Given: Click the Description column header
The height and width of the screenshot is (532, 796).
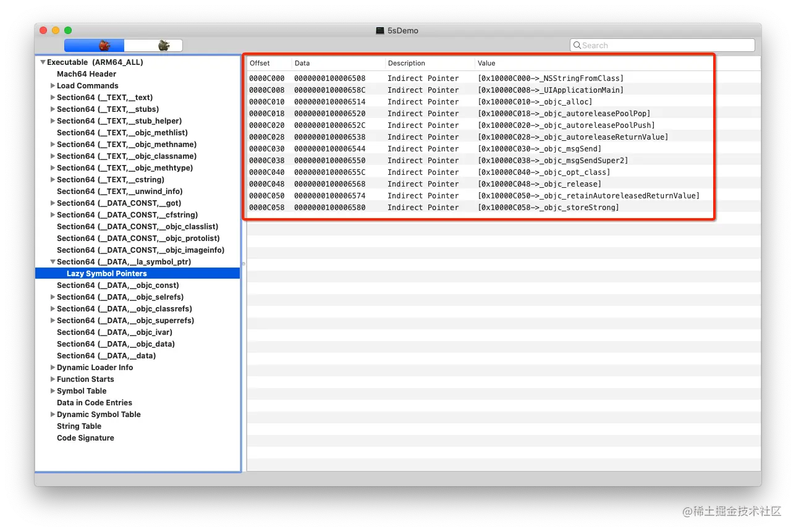Looking at the screenshot, I should coord(430,63).
